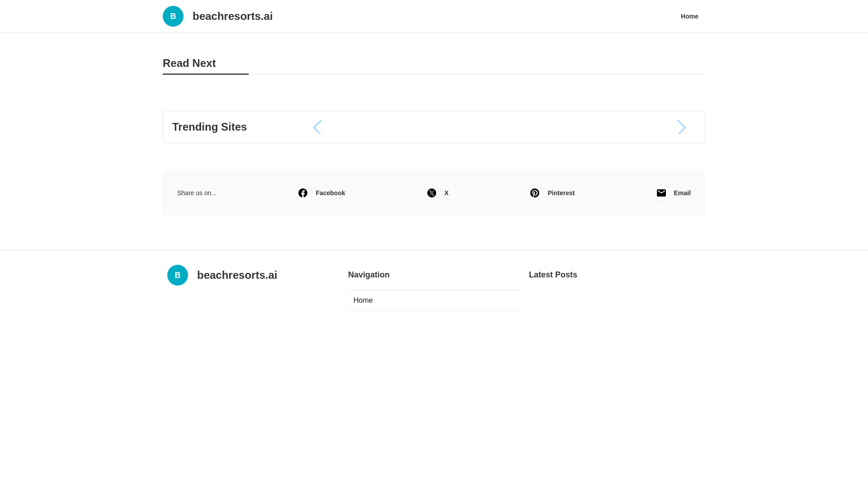Open beachresorts.ai header site title
Screen dimensions: 868x488
click(232, 16)
